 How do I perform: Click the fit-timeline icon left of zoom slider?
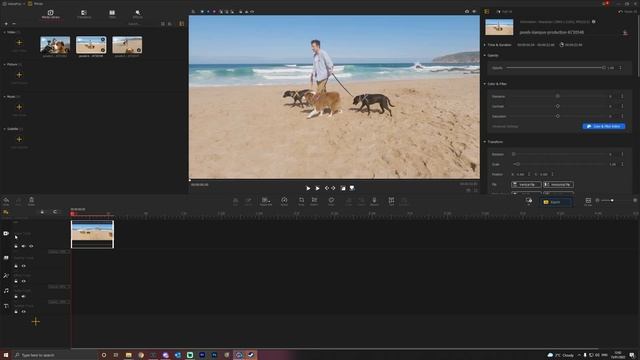tap(588, 201)
